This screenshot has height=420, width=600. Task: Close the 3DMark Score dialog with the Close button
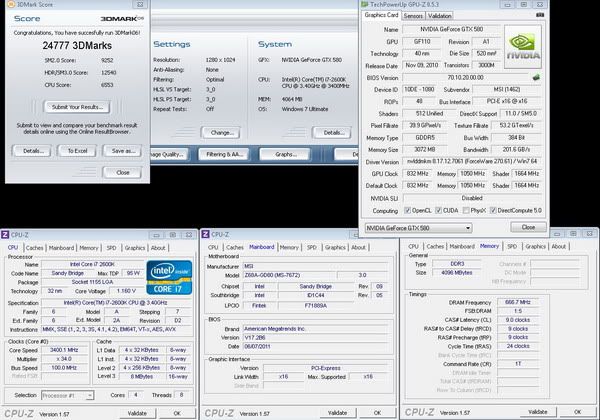pyautogui.click(x=122, y=173)
